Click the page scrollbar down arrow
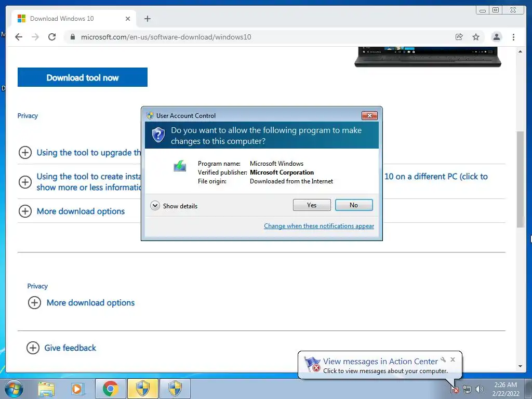The image size is (532, 399). coord(520,366)
